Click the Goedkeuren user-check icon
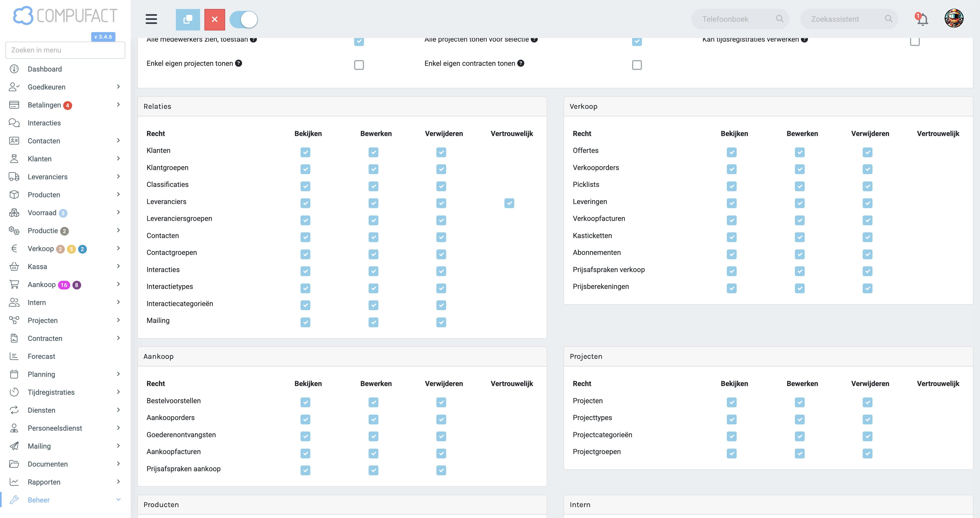Viewport: 980px width, 518px height. pyautogui.click(x=14, y=87)
